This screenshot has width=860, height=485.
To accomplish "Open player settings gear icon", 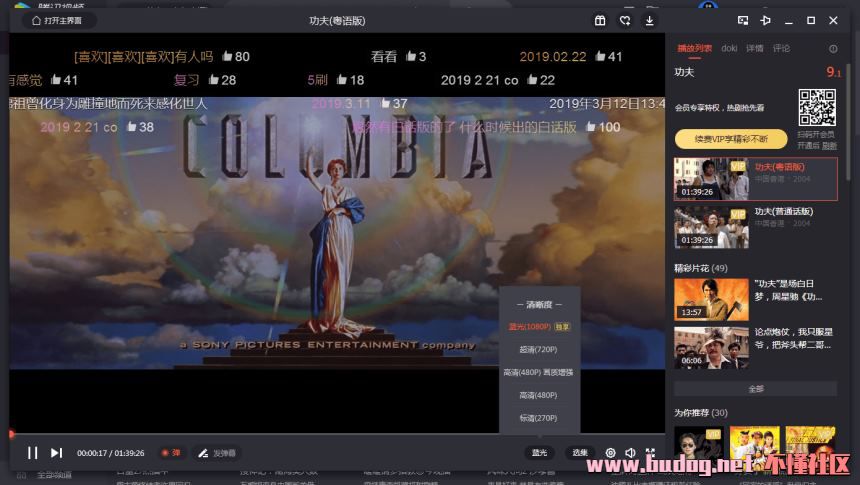I will [x=610, y=453].
